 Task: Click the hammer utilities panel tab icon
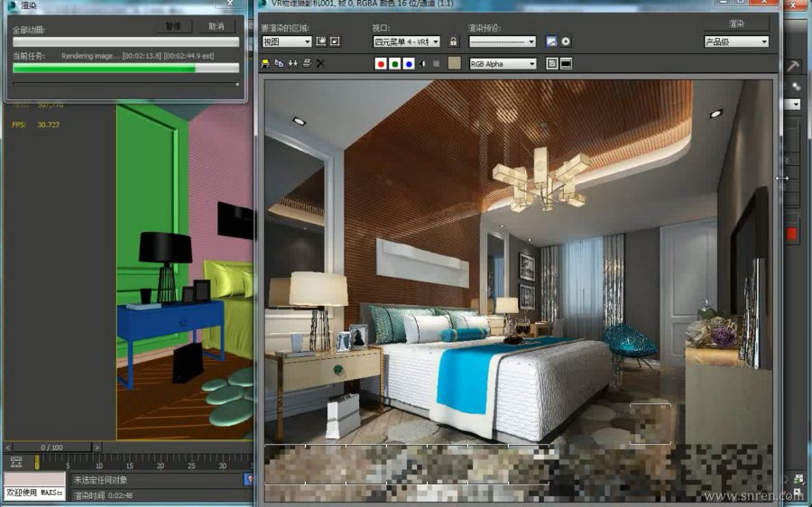pos(793,66)
